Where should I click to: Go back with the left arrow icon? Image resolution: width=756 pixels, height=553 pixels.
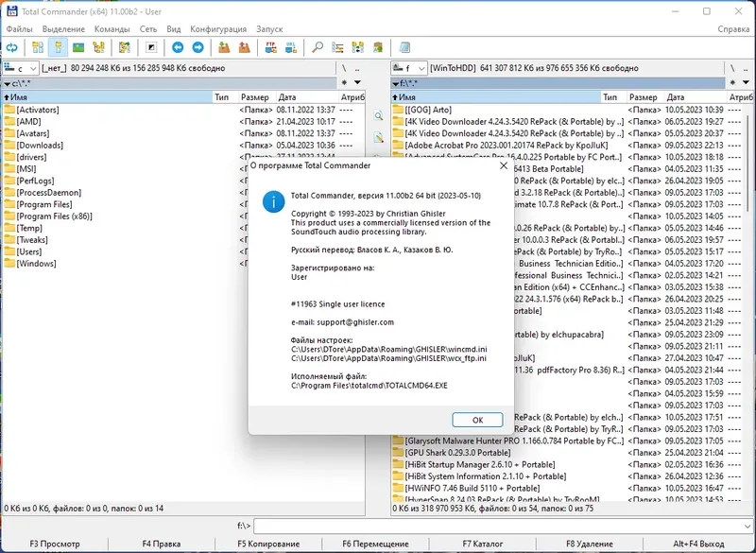coord(178,47)
